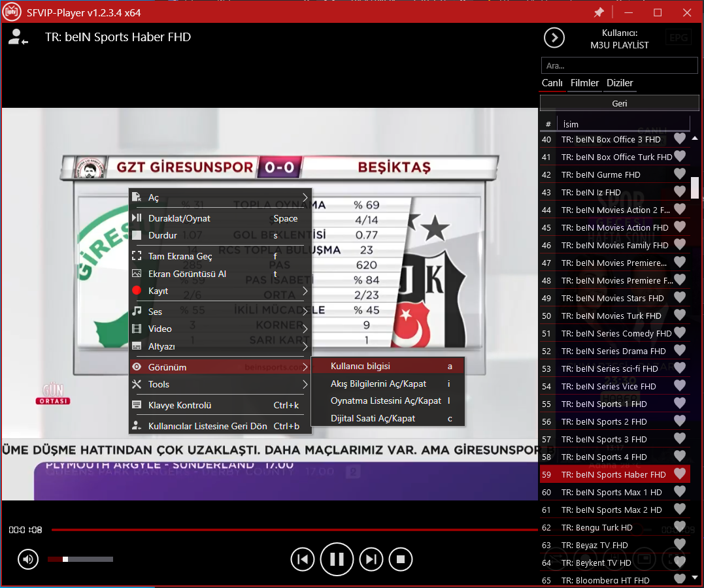Select Kullanıcılar Listesine Geri Dön
Screen dimensions: 704x588
pos(220,426)
